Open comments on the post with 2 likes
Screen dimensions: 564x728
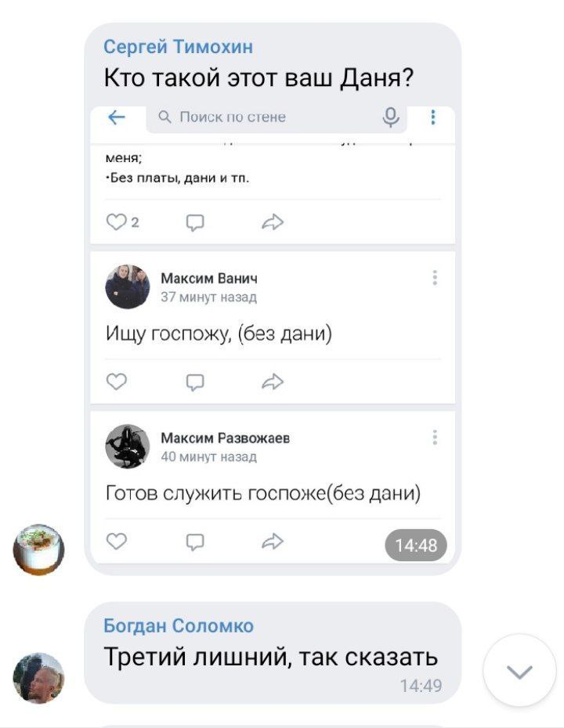[195, 222]
